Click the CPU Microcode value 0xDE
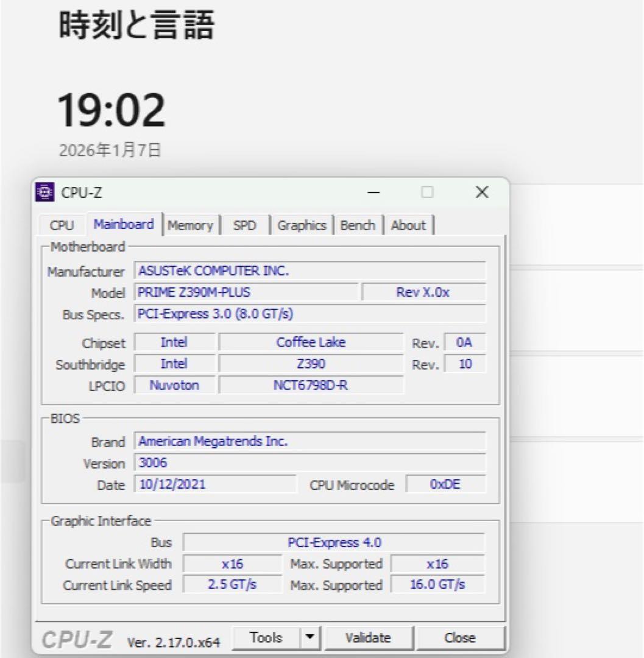This screenshot has width=644, height=658. (x=445, y=484)
